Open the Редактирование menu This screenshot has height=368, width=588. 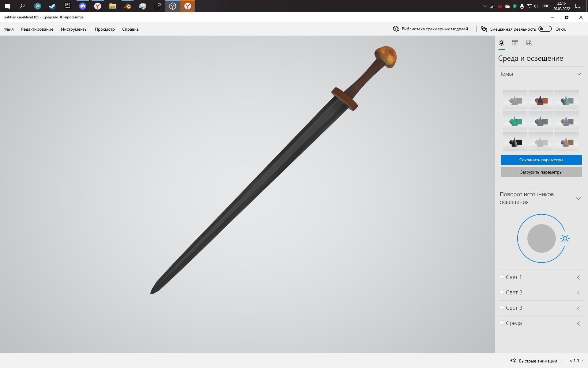pyautogui.click(x=37, y=29)
